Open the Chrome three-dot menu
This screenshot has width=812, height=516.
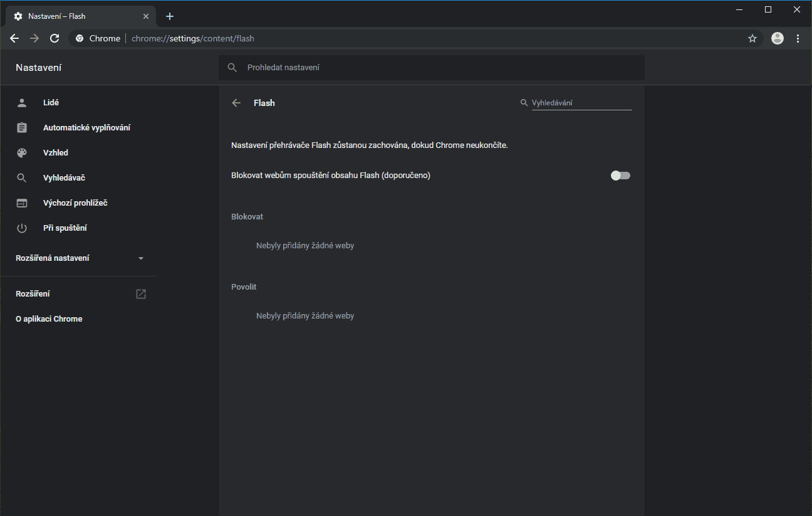[798, 38]
